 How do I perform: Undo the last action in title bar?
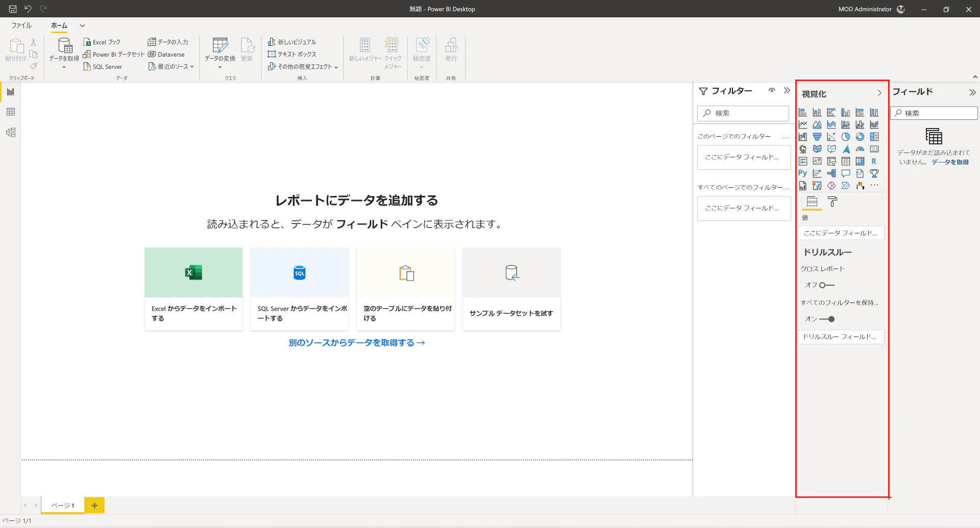(x=28, y=9)
